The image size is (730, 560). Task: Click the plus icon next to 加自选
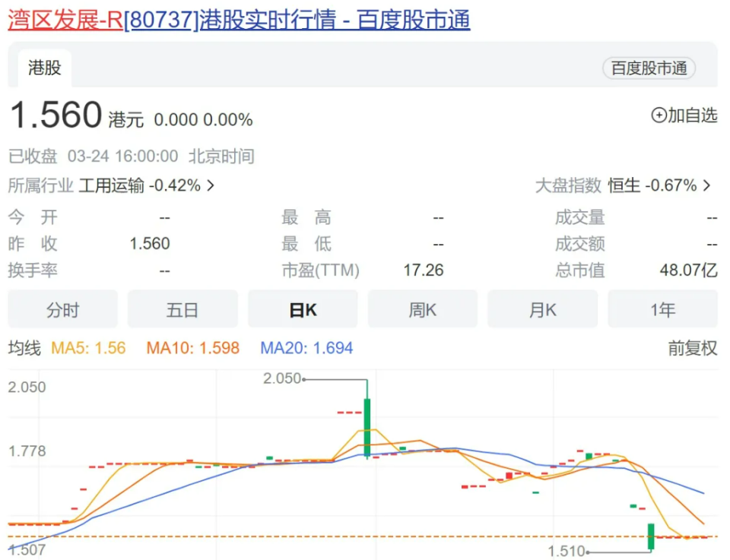[x=659, y=115]
